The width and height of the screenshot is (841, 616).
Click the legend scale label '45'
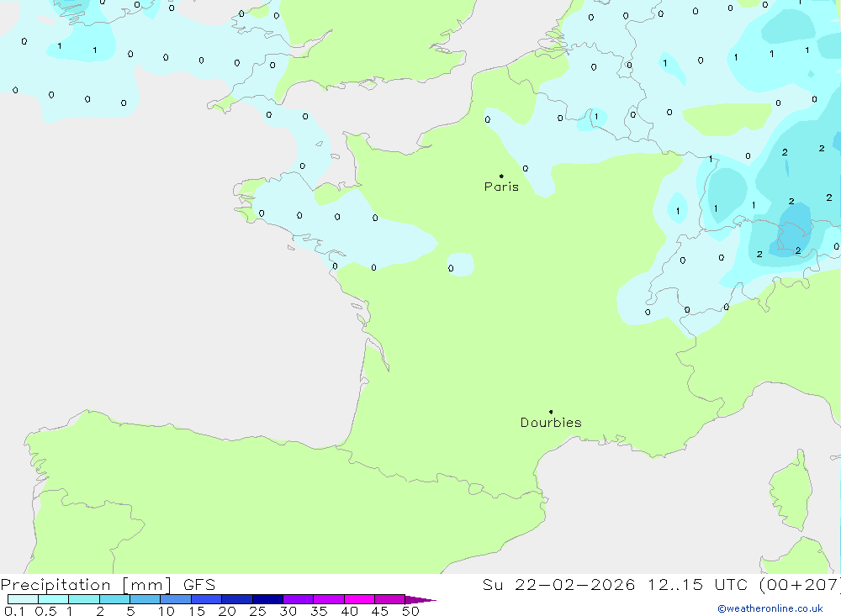point(380,611)
